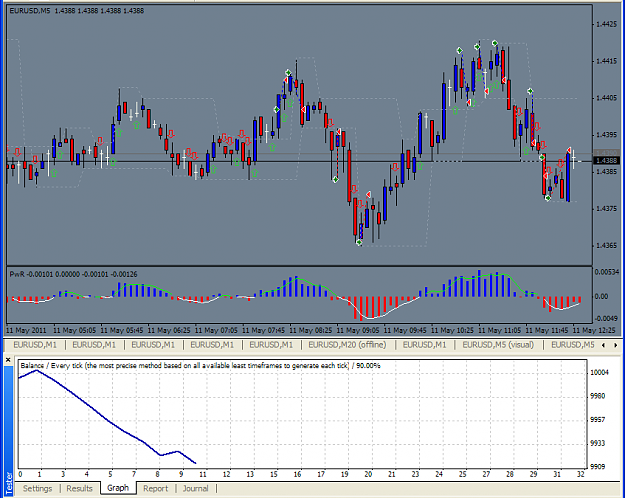625x498 pixels.
Task: Click the 1.4395 price scale label
Action: (606, 135)
